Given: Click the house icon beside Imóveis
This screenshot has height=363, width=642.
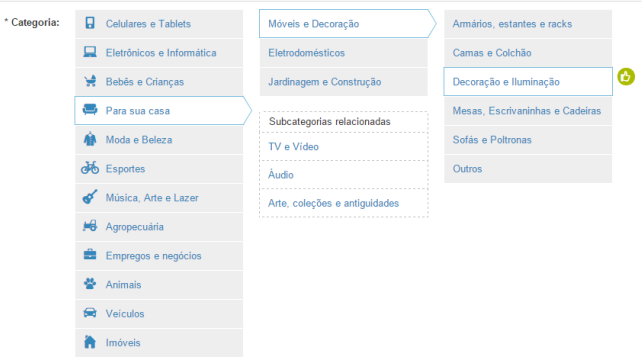Looking at the screenshot, I should (x=90, y=342).
